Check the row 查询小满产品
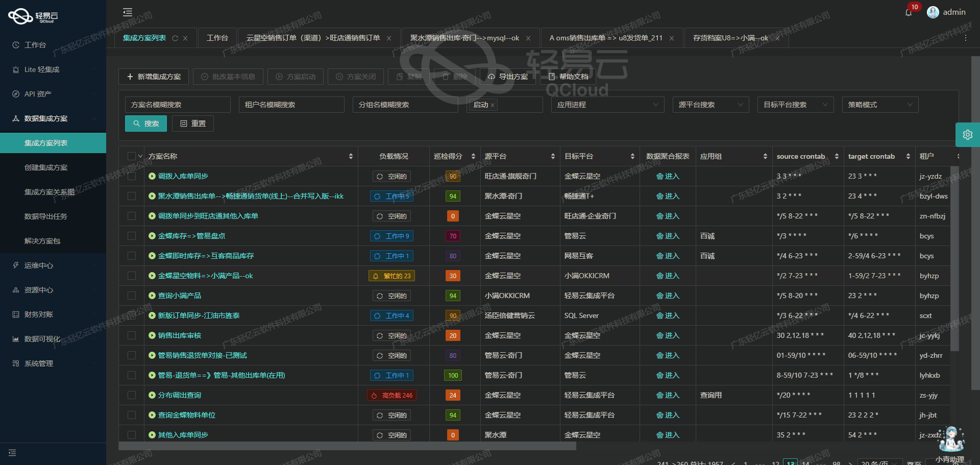This screenshot has height=465, width=980. (132, 296)
